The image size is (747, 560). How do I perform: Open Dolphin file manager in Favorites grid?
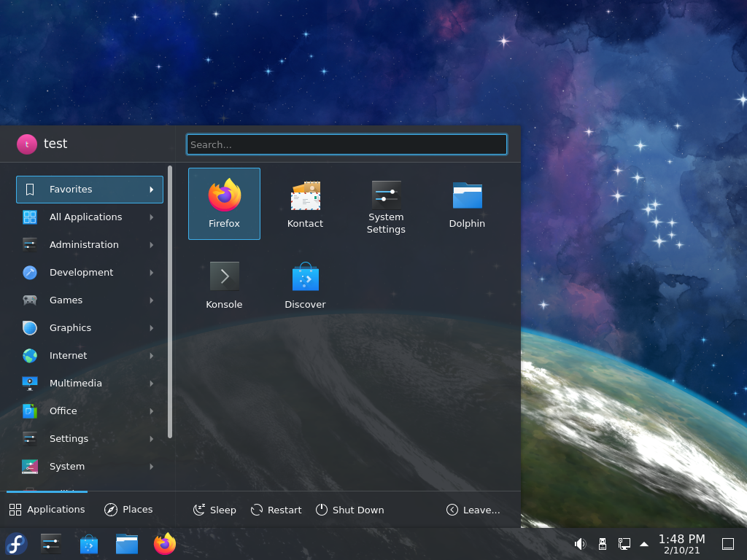coord(467,203)
